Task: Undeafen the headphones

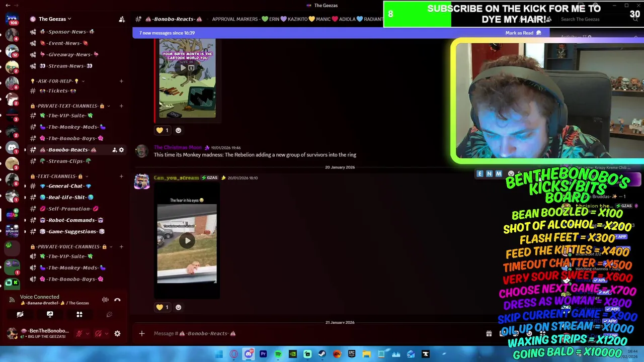Action: [98, 334]
